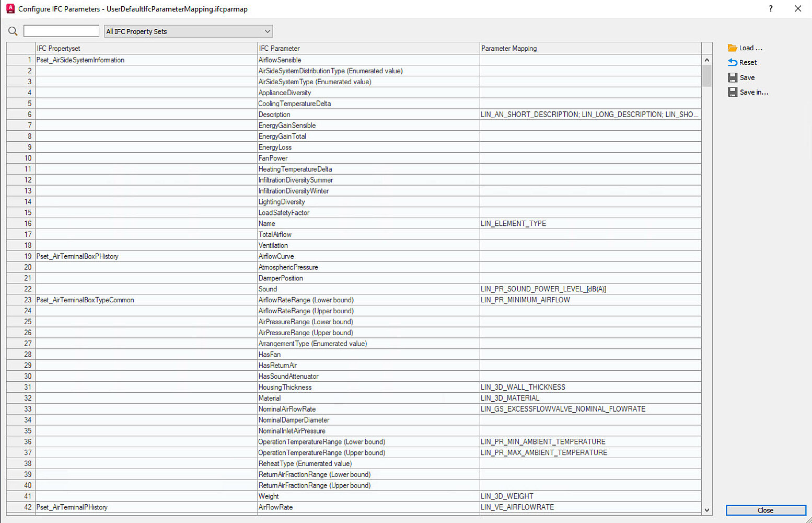Select the HeatingTemperatureDelta cell
This screenshot has width=812, height=523.
pyautogui.click(x=368, y=169)
